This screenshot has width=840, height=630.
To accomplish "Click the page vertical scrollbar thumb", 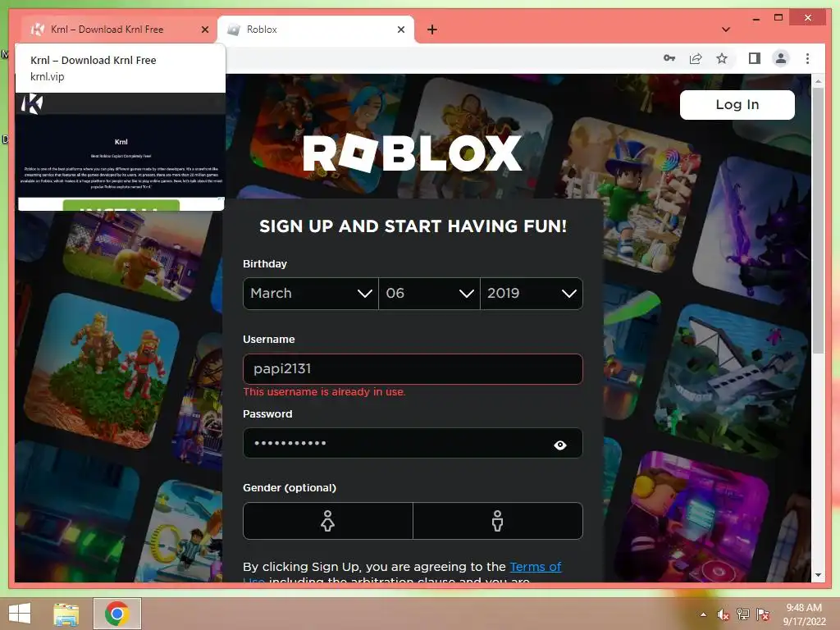I will point(818,220).
